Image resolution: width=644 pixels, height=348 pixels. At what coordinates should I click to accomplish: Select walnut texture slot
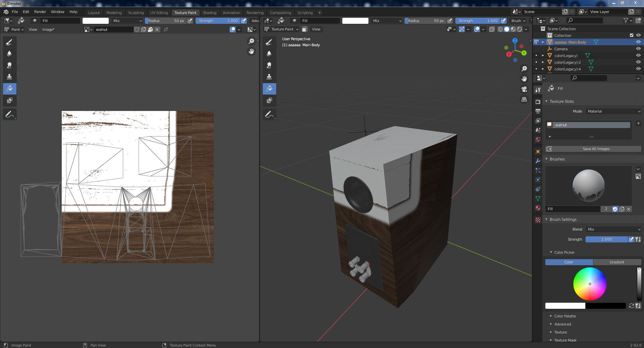[588, 125]
